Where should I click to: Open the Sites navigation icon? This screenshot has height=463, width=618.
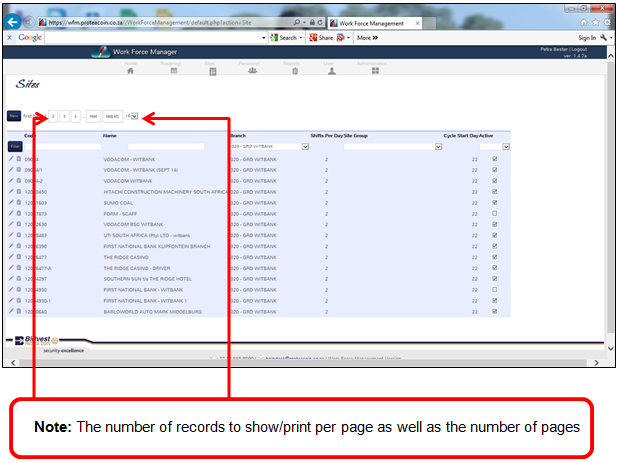coord(213,71)
